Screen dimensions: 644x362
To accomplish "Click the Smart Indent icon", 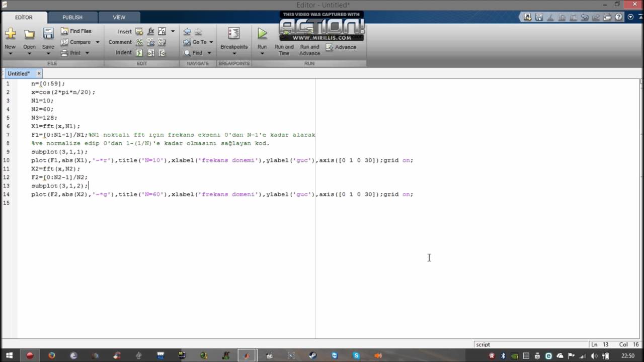I will click(x=139, y=53).
